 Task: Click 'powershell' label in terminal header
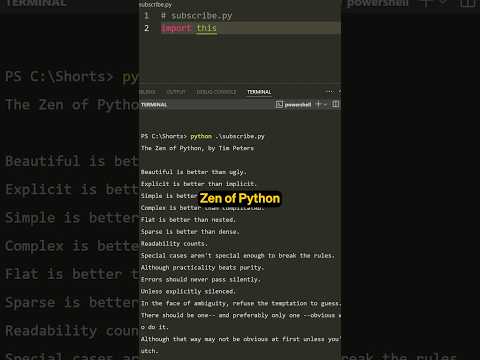(x=298, y=105)
